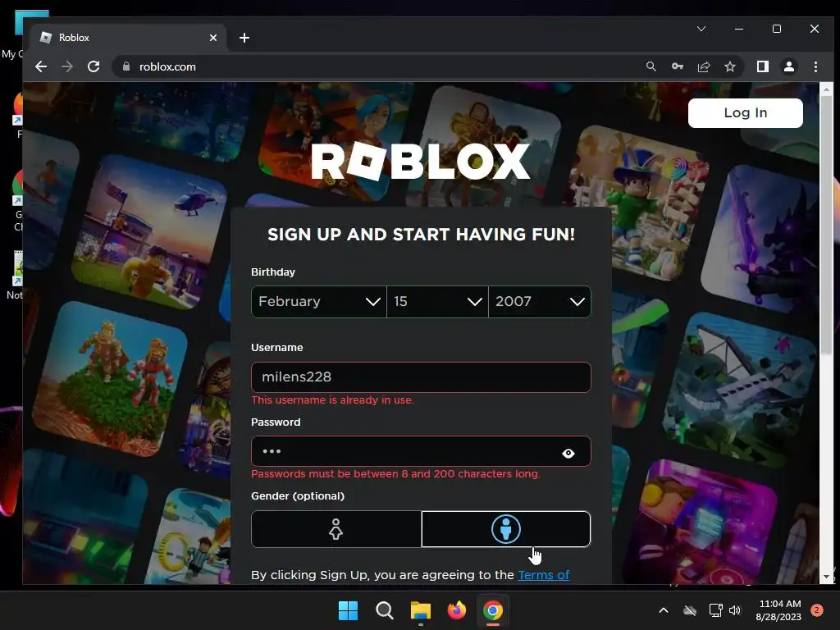Go back with the browser back arrow
Image resolution: width=840 pixels, height=630 pixels.
[x=41, y=66]
